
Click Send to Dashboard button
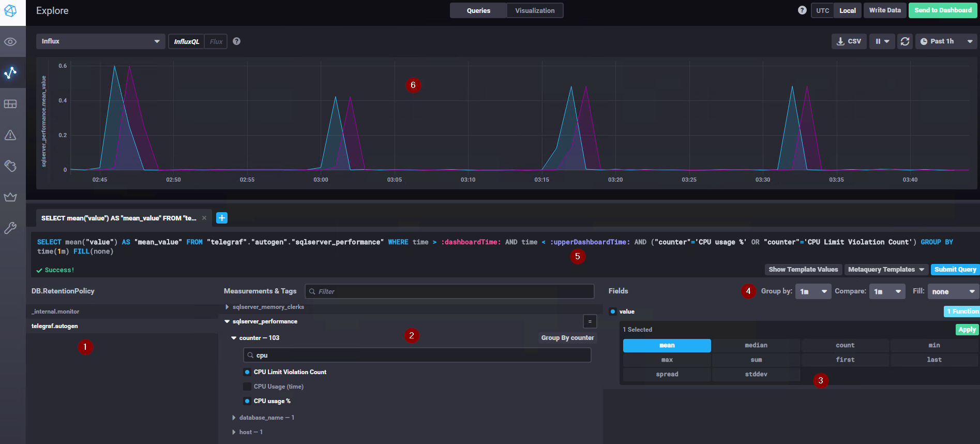point(942,10)
